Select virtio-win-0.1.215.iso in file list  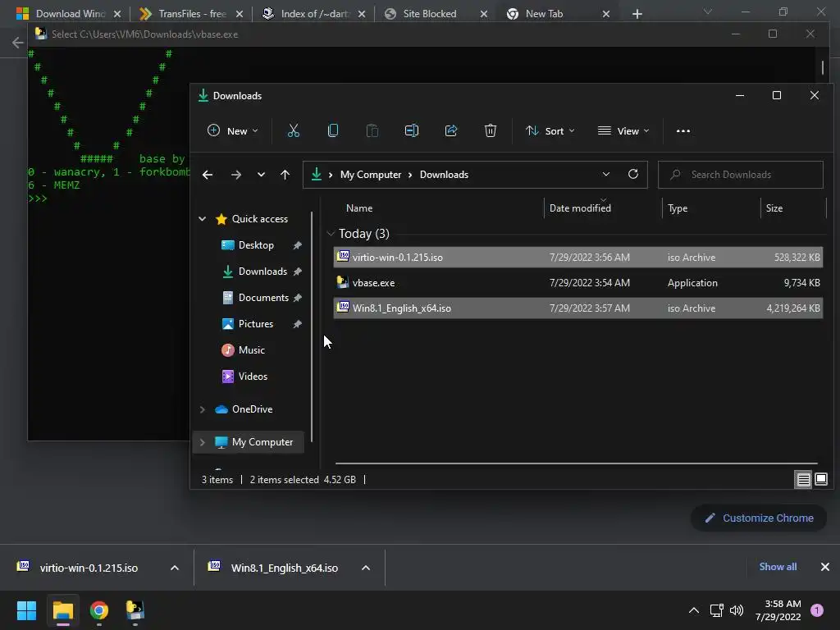point(578,257)
